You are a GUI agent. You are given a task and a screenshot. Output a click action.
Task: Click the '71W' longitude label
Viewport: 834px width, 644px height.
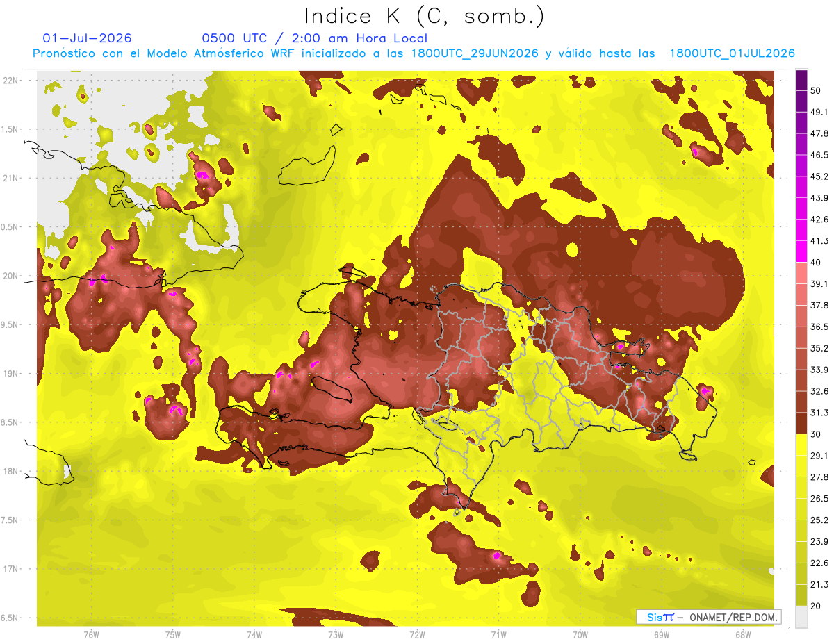(x=498, y=635)
